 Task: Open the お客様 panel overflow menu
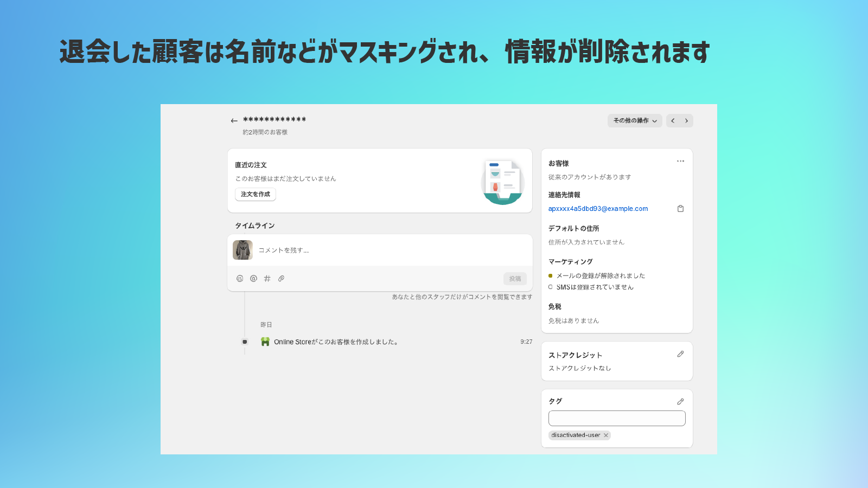680,161
